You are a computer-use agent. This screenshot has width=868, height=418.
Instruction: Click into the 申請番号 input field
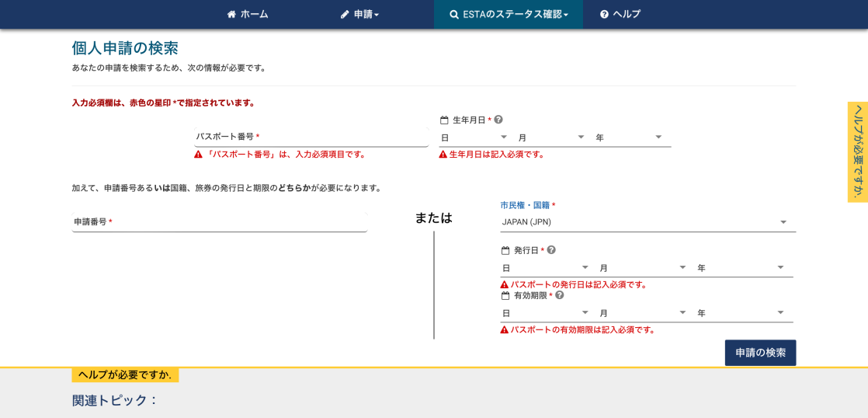click(219, 222)
